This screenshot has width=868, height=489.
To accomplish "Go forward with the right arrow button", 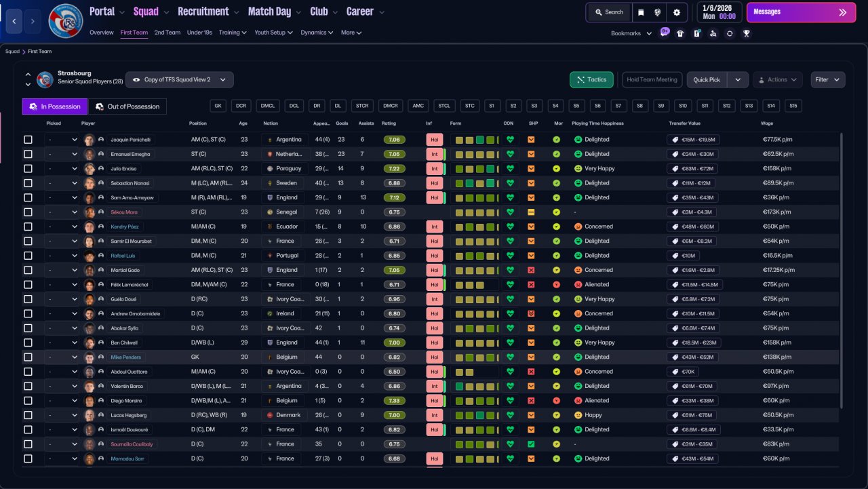I will coord(33,21).
